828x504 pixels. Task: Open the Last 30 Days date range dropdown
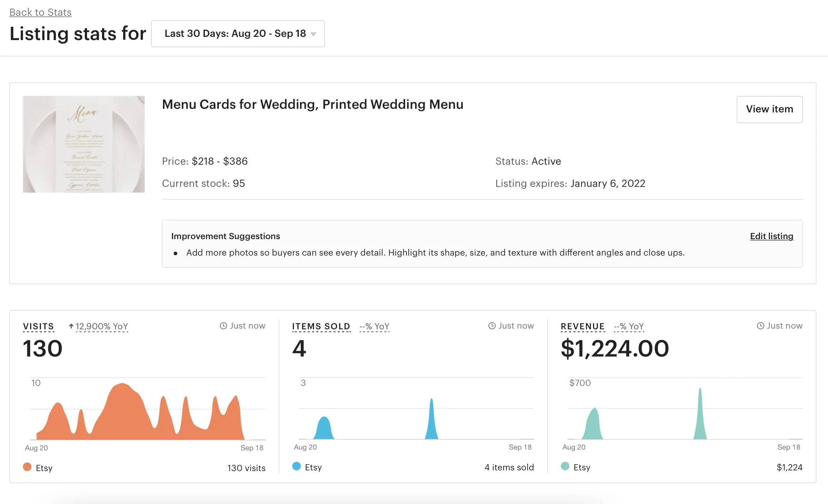pyautogui.click(x=238, y=33)
